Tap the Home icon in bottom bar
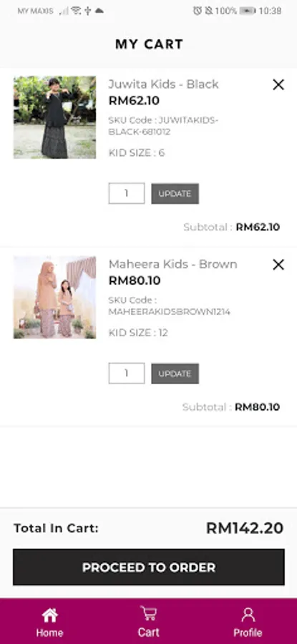297x644 pixels. [49, 615]
